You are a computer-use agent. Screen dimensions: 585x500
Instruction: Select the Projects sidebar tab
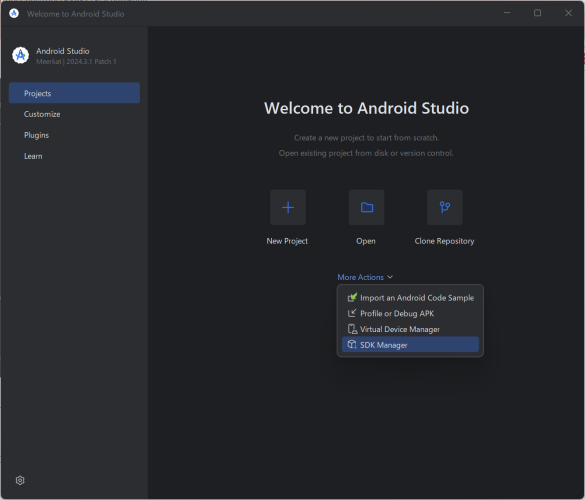[74, 93]
